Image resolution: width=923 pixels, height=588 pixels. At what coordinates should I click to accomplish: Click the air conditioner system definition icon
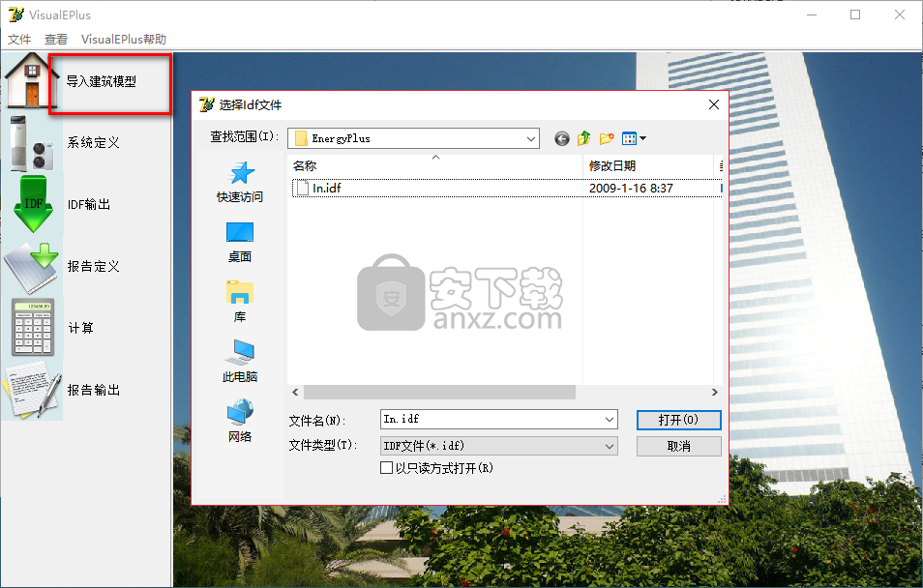tap(31, 143)
